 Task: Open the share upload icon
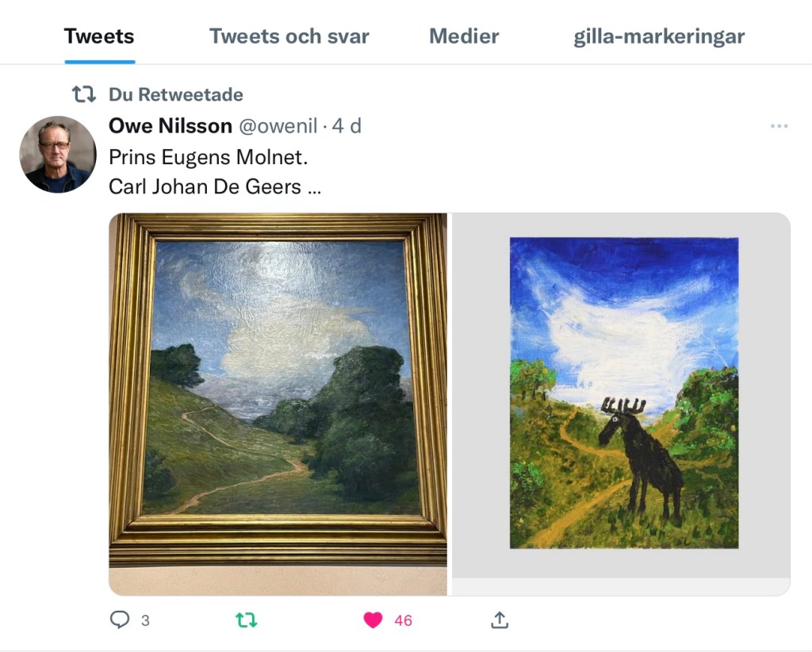[x=500, y=619]
